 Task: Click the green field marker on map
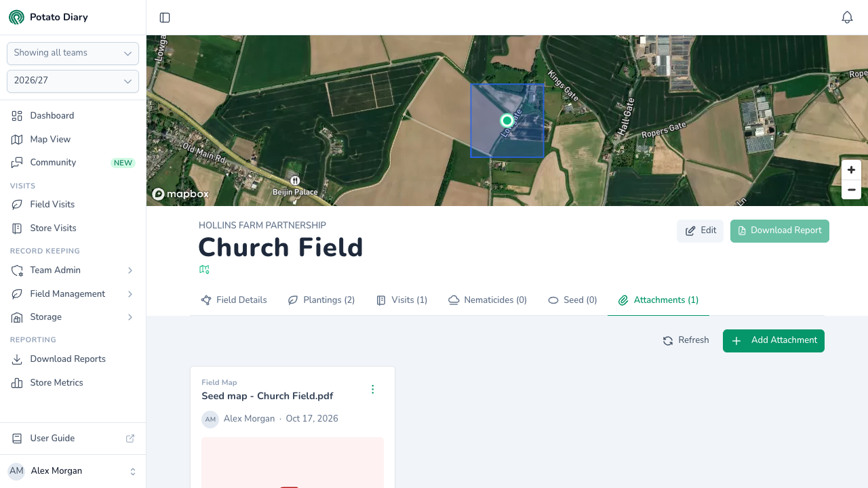coord(507,121)
